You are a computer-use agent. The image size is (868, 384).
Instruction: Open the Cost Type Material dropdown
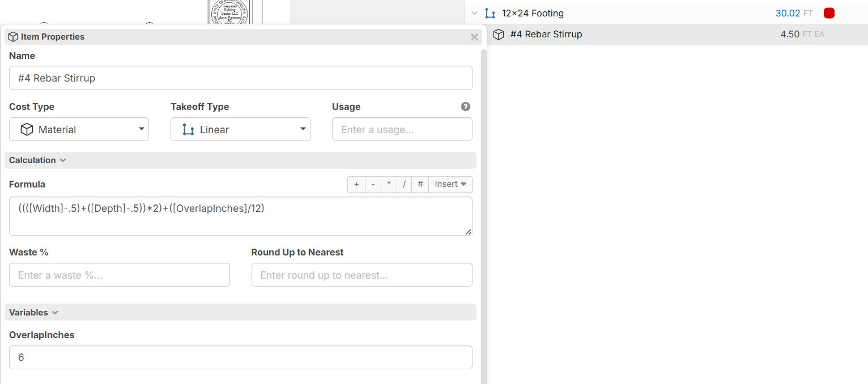click(79, 130)
